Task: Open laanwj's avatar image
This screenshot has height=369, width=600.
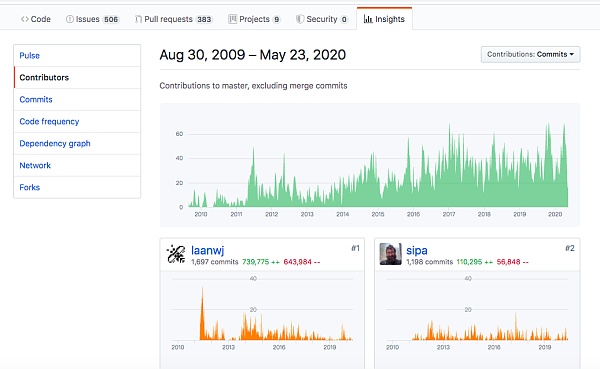Action: pyautogui.click(x=176, y=254)
